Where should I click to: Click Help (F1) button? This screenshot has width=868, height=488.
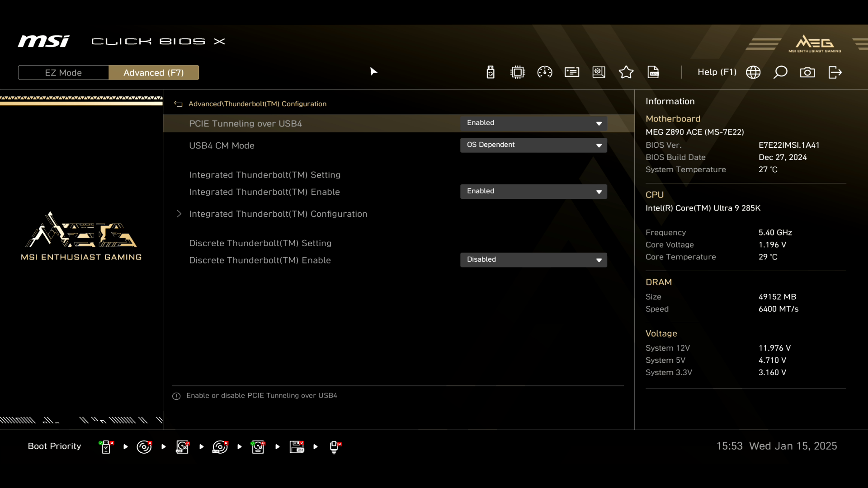point(717,72)
